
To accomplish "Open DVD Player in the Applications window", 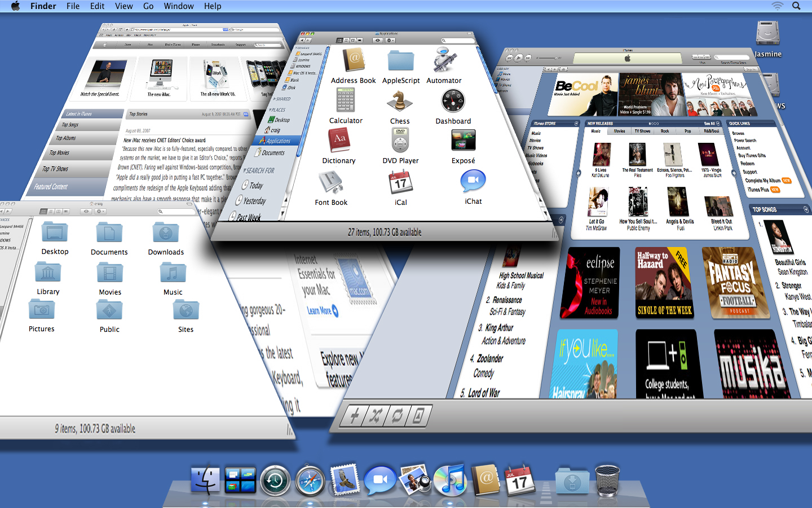I will [400, 141].
